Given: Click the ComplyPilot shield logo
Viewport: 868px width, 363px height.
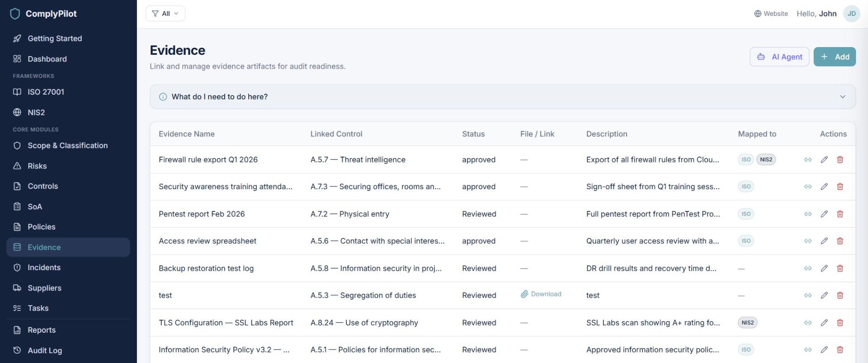Looking at the screenshot, I should pyautogui.click(x=15, y=14).
